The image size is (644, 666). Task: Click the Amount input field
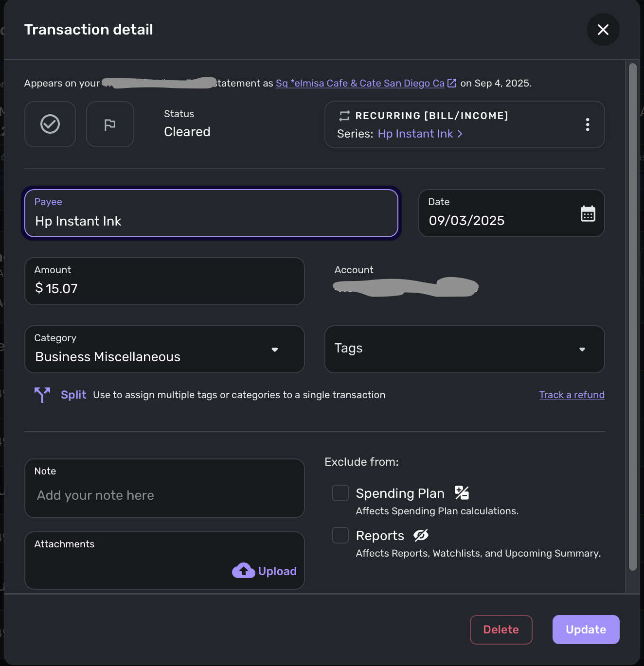(164, 281)
